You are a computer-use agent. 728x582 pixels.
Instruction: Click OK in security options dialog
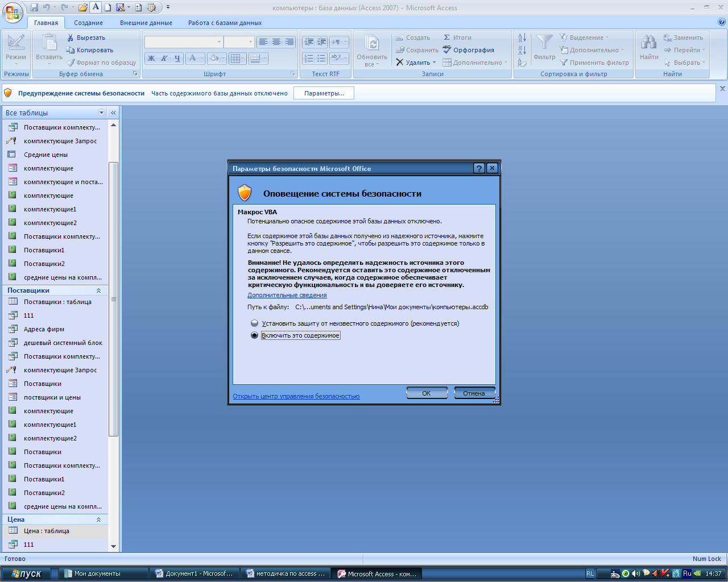click(427, 393)
